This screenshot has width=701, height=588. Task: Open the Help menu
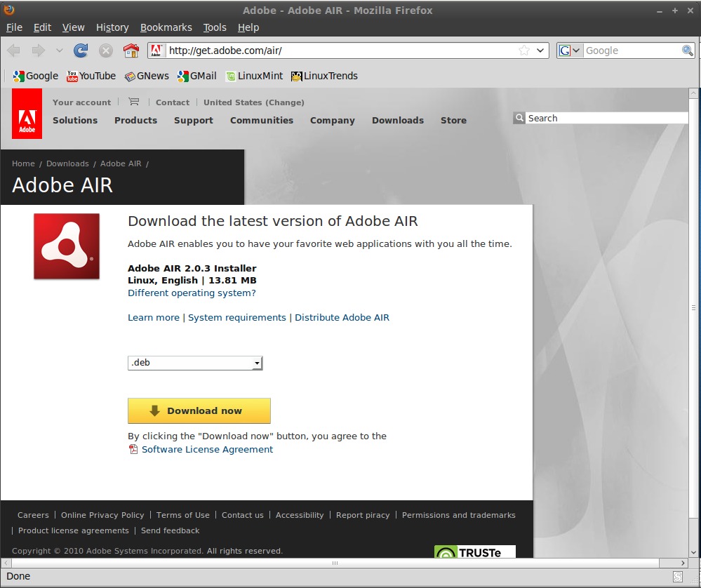(x=248, y=28)
